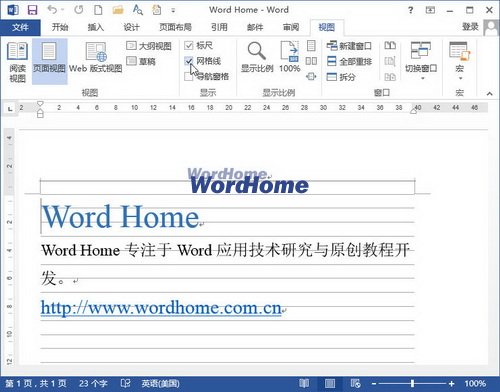500x392 pixels.
Task: Click the multiple pages view icon
Action: tap(311, 61)
